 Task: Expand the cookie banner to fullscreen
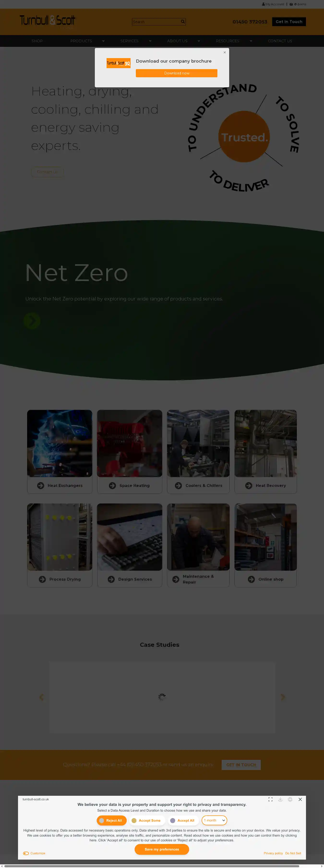[x=270, y=799]
